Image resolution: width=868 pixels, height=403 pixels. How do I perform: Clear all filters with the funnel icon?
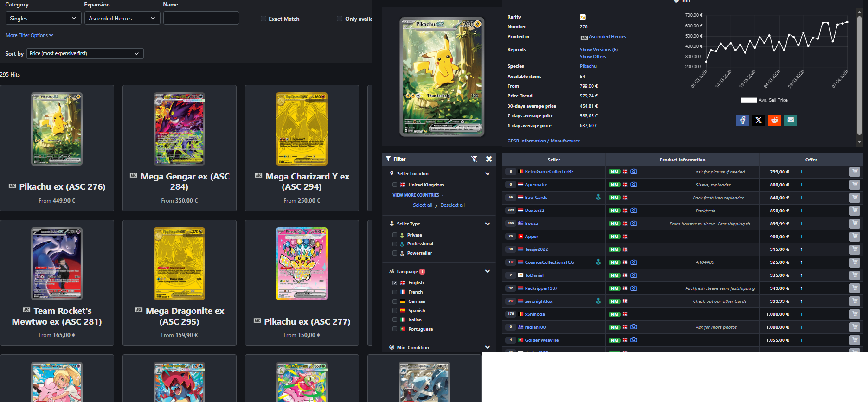click(x=474, y=159)
